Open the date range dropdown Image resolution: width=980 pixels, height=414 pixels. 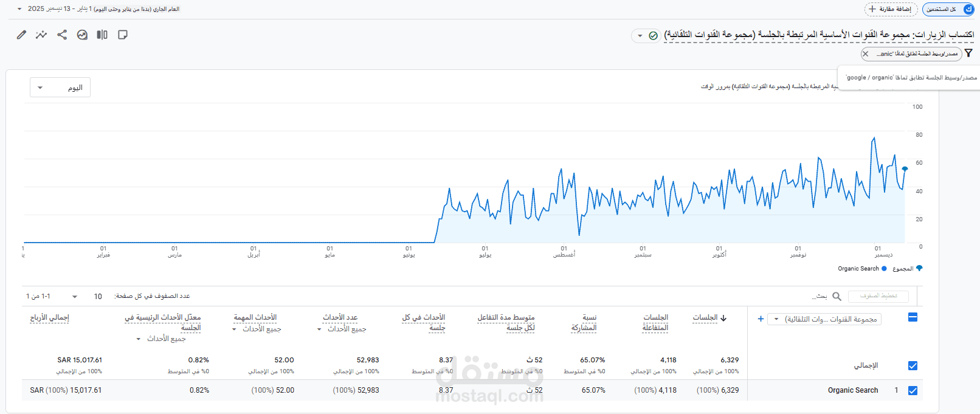(x=98, y=9)
